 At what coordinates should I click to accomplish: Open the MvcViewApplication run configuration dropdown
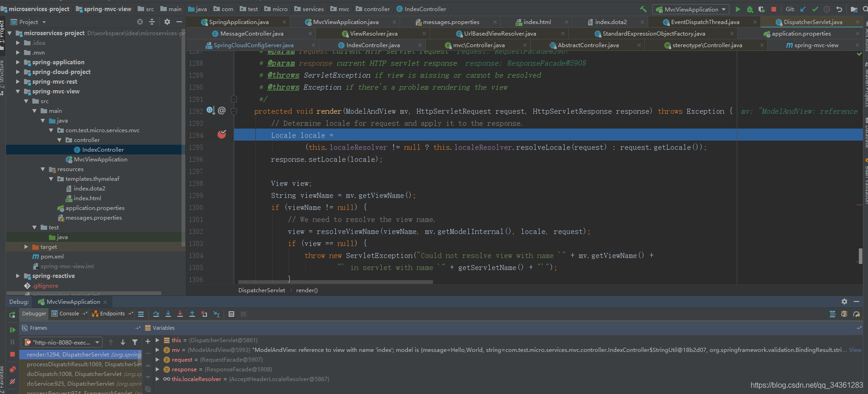click(691, 9)
